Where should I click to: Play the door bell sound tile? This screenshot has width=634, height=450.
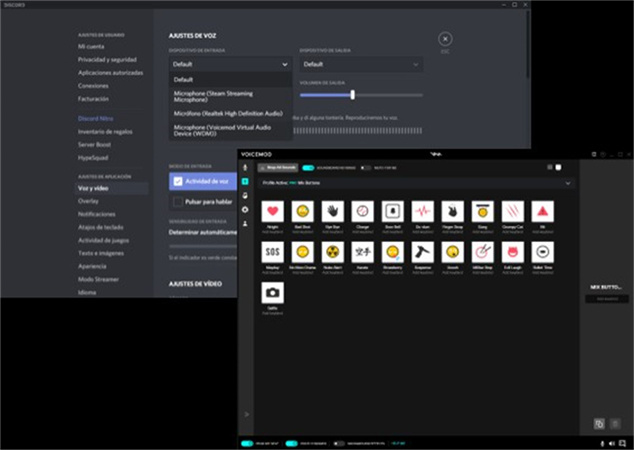(x=393, y=211)
